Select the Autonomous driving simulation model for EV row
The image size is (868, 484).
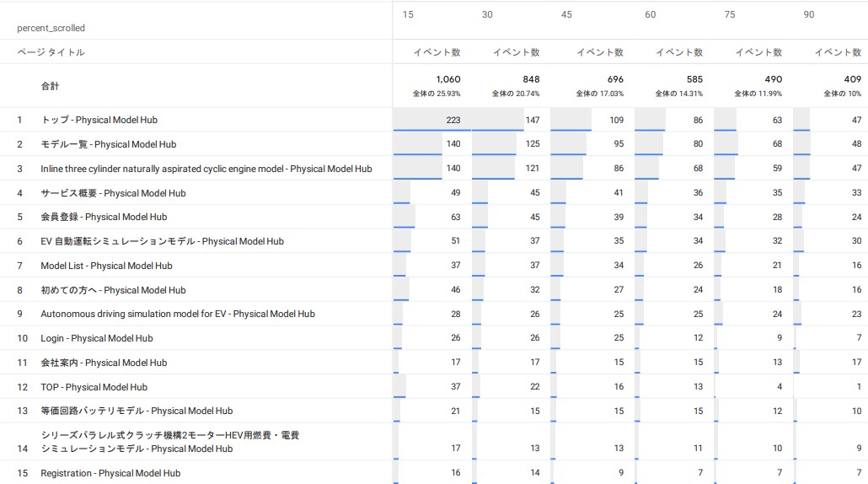tap(178, 314)
